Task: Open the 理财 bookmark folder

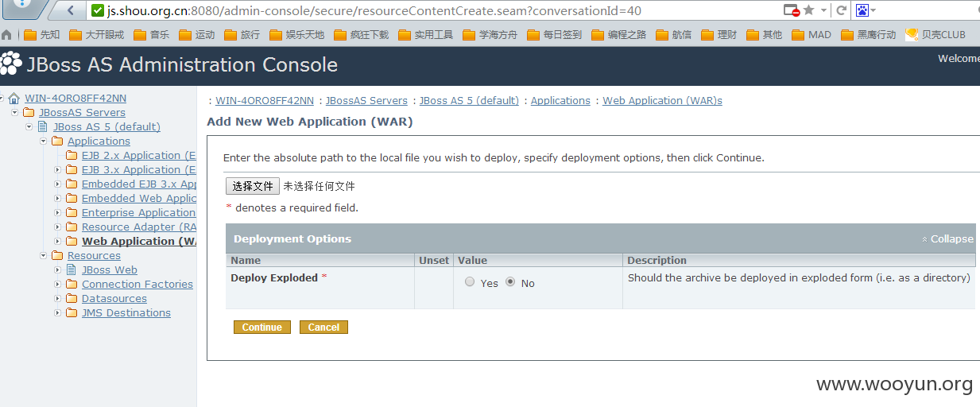Action: 718,35
